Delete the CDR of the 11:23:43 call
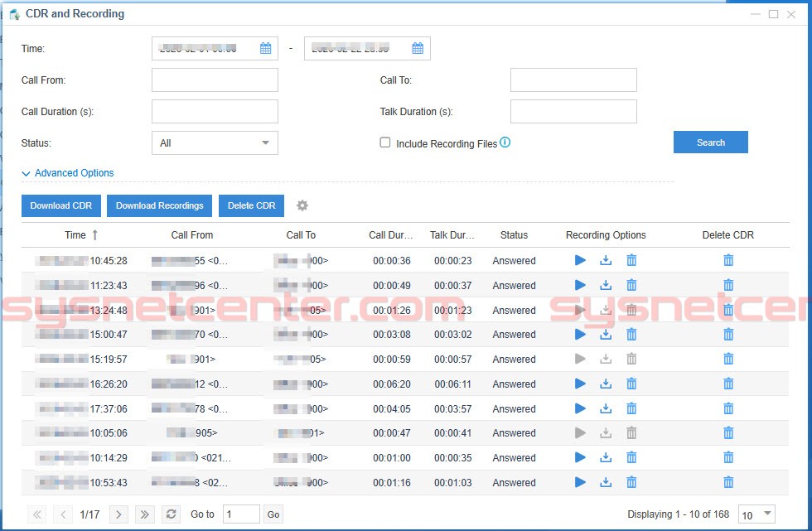812x531 pixels. 727,285
